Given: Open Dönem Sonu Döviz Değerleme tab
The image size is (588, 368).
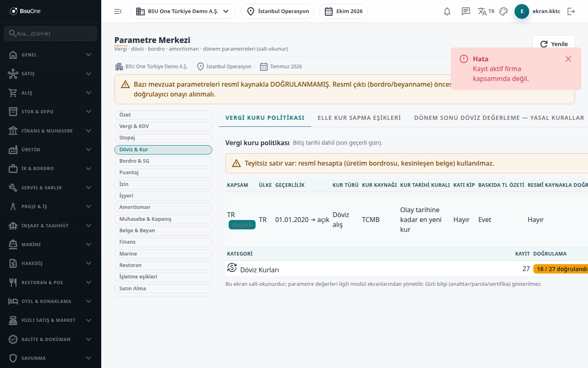Looking at the screenshot, I should point(499,118).
